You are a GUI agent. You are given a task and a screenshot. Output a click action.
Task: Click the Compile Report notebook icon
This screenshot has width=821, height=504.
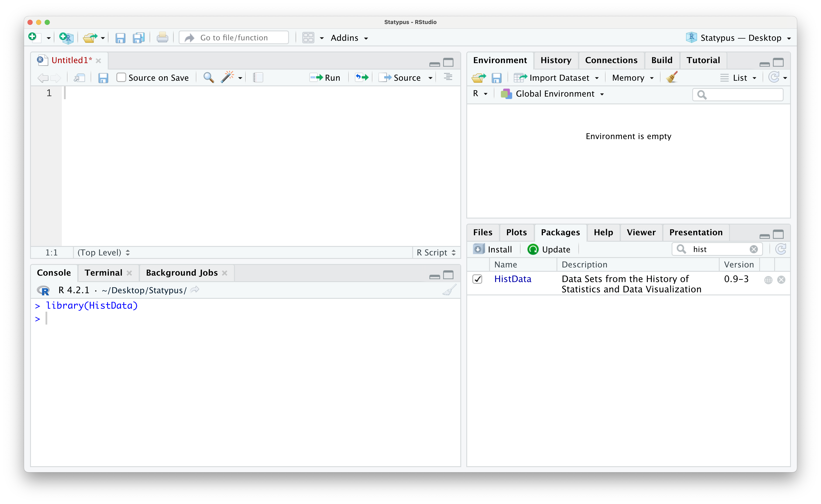click(258, 77)
